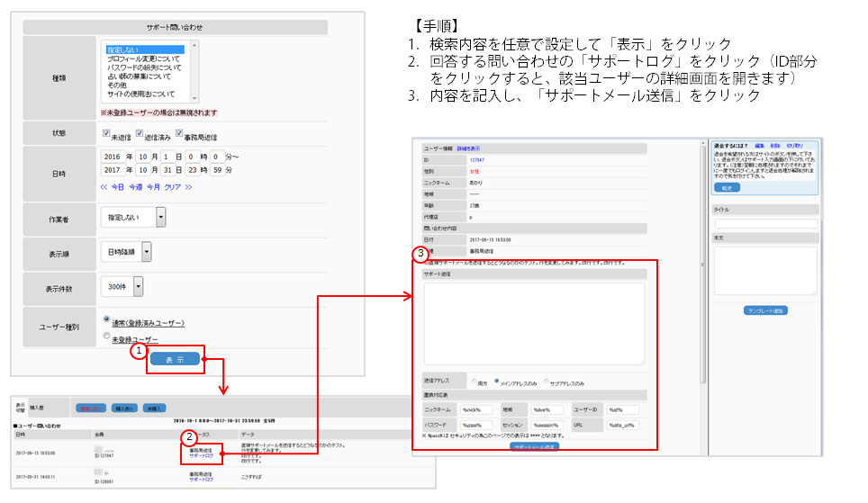The height and width of the screenshot is (503, 868).
Task: Select メインアドレスのみ radio button
Action: 497,382
